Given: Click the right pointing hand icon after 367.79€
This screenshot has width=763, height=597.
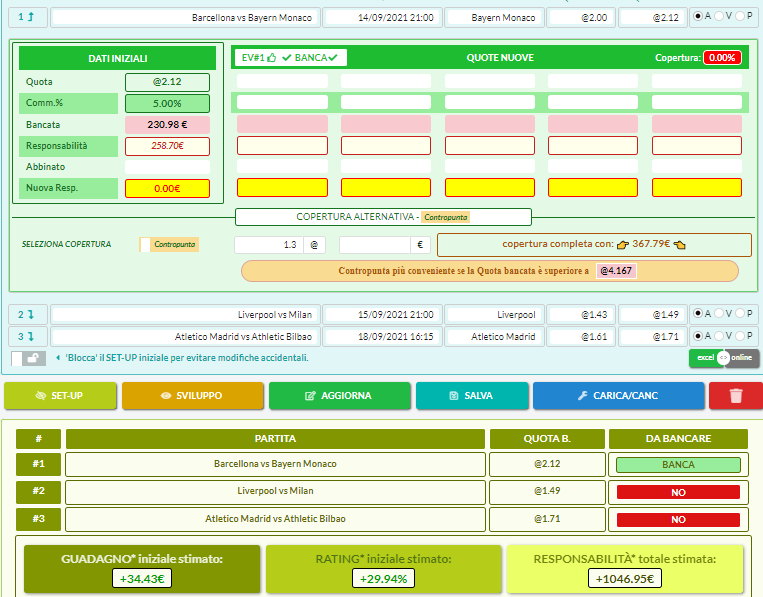Looking at the screenshot, I should pos(679,245).
